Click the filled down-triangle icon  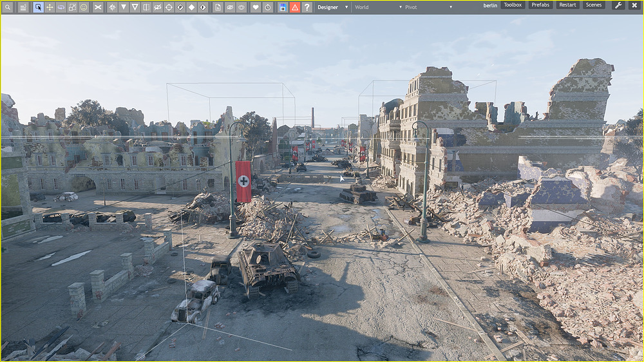(x=123, y=7)
